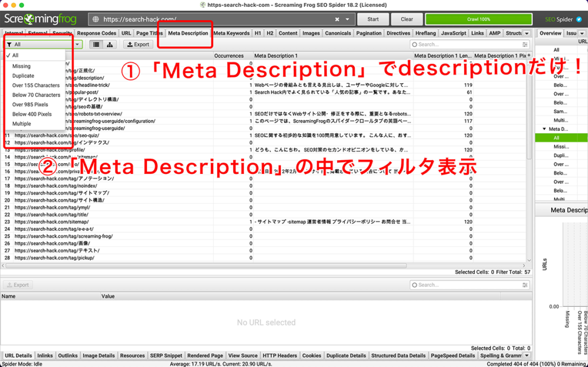Select row https://search-hack.com/sitemap/
This screenshot has width=588, height=367.
click(x=264, y=222)
